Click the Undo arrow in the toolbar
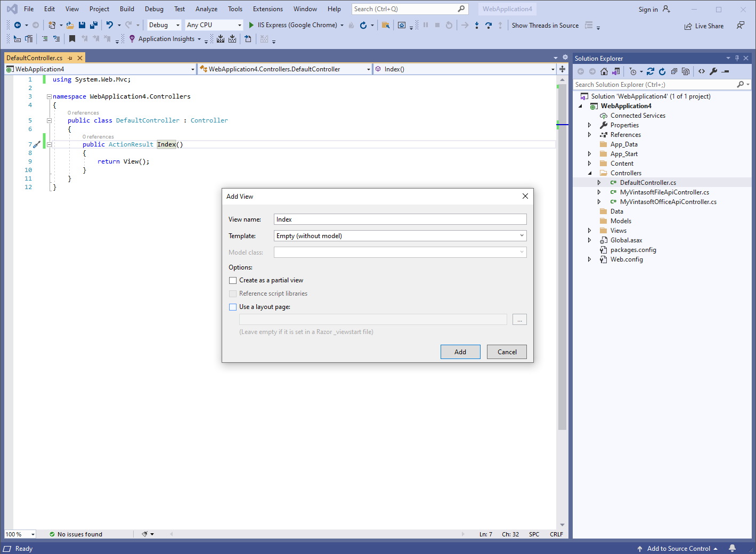Viewport: 756px width, 554px height. pos(109,25)
